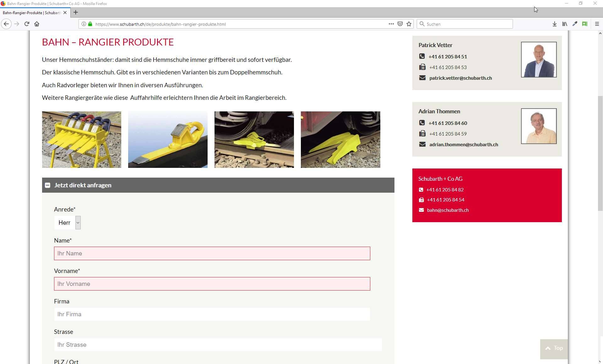Email patrick.vetter@schubarth.ch link
Viewport: 603px width, 364px height.
point(460,78)
